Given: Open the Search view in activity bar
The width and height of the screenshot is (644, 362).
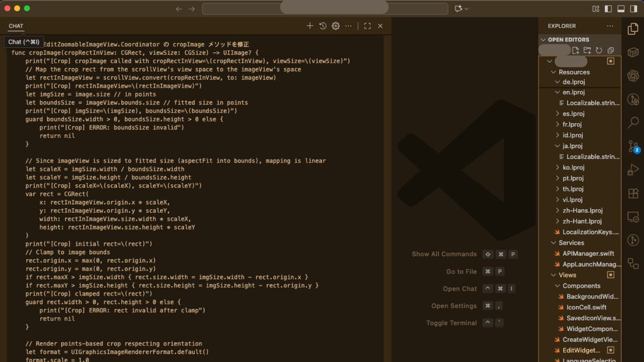Looking at the screenshot, I should (633, 123).
